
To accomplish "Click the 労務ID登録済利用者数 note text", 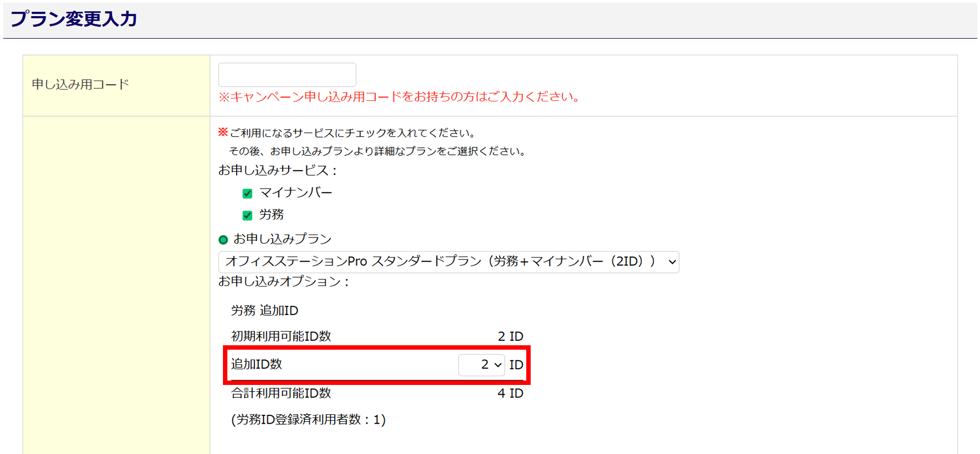I will pyautogui.click(x=308, y=420).
